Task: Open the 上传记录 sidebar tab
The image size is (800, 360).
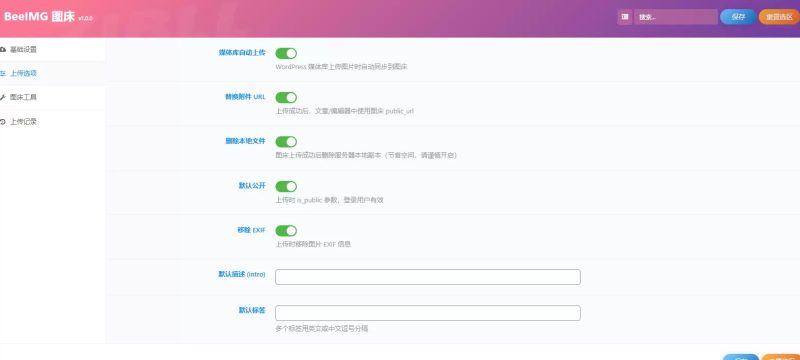Action: [53, 122]
